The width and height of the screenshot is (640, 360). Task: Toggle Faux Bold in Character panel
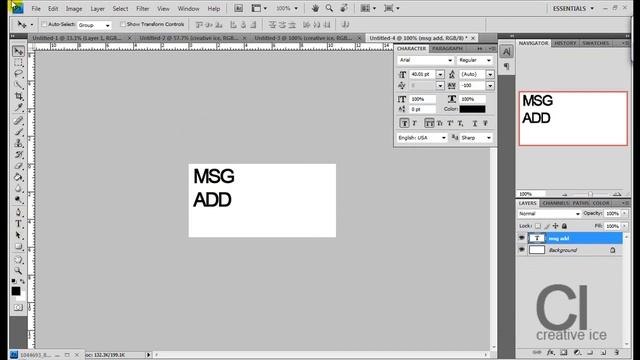404,123
